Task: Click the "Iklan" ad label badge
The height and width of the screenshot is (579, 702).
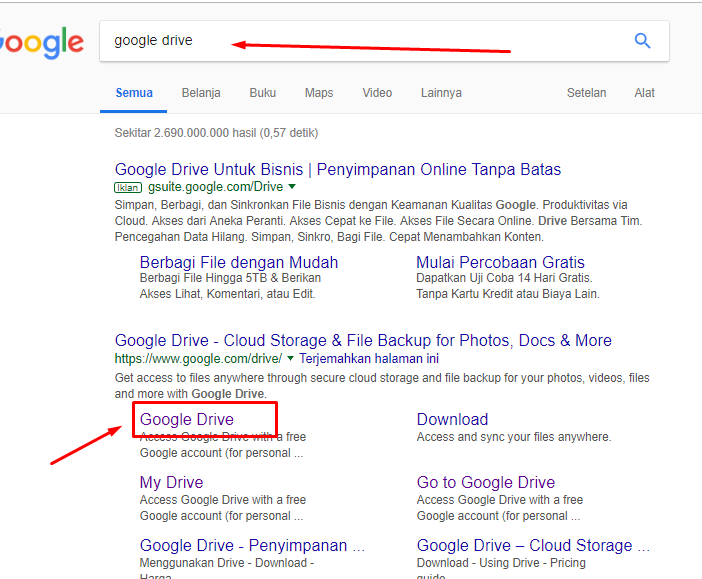Action: (128, 188)
